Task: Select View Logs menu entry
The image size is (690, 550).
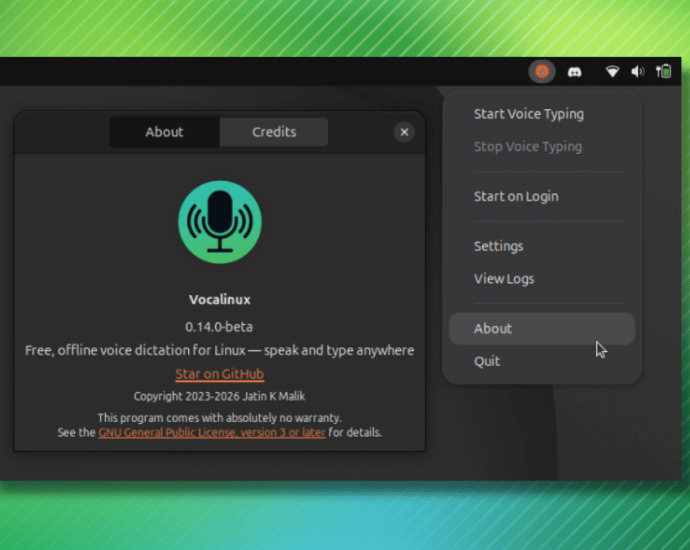Action: pos(542,279)
